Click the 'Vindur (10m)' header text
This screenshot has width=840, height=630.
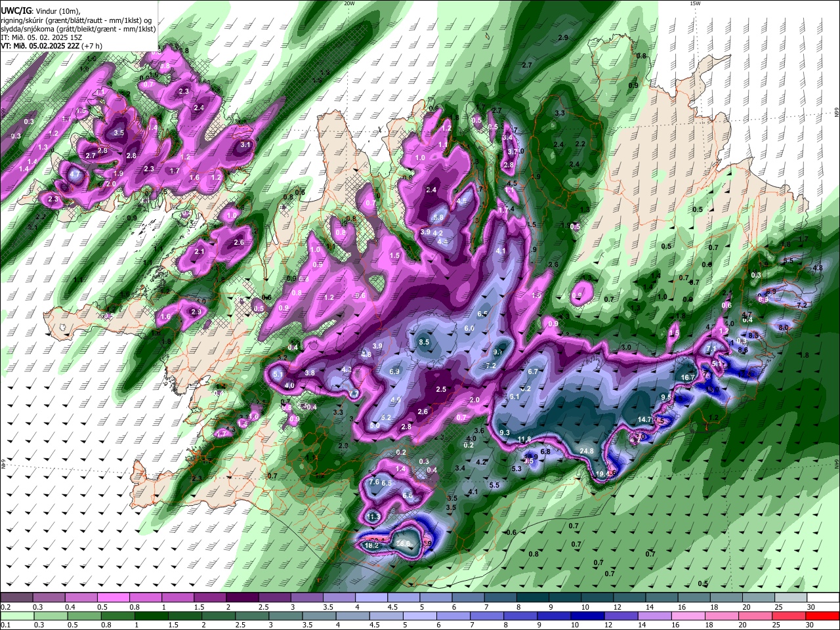[57, 11]
